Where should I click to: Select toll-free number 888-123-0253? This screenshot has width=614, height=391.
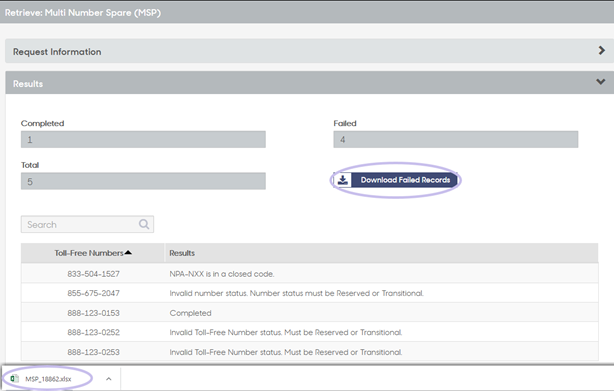point(93,352)
